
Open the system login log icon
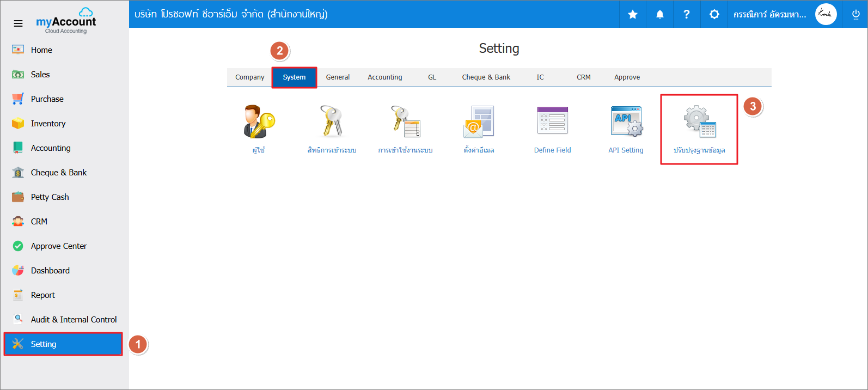coord(405,121)
